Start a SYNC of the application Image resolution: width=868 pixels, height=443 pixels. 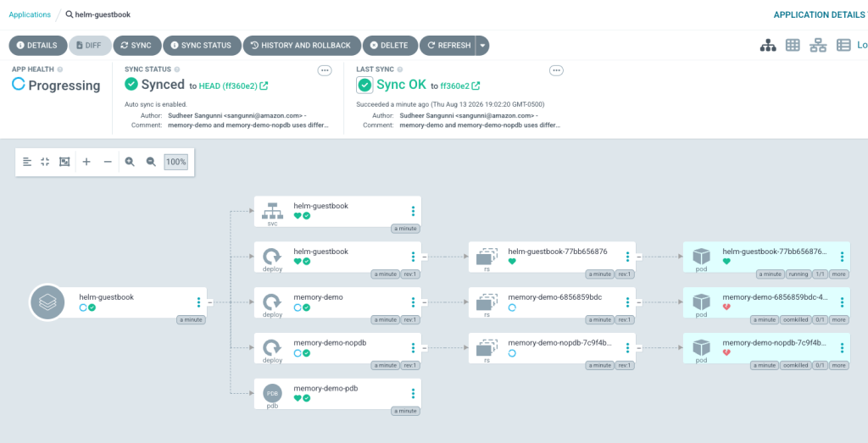[136, 46]
